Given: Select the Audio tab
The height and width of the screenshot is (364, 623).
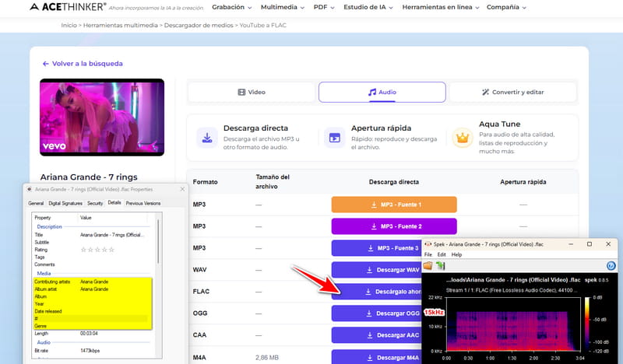Looking at the screenshot, I should coord(382,92).
